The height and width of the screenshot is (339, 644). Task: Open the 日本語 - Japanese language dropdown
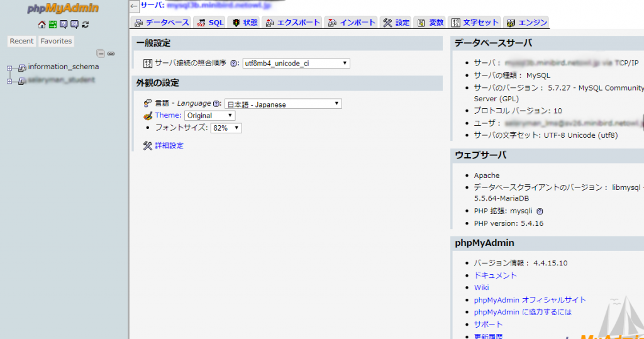pyautogui.click(x=283, y=104)
